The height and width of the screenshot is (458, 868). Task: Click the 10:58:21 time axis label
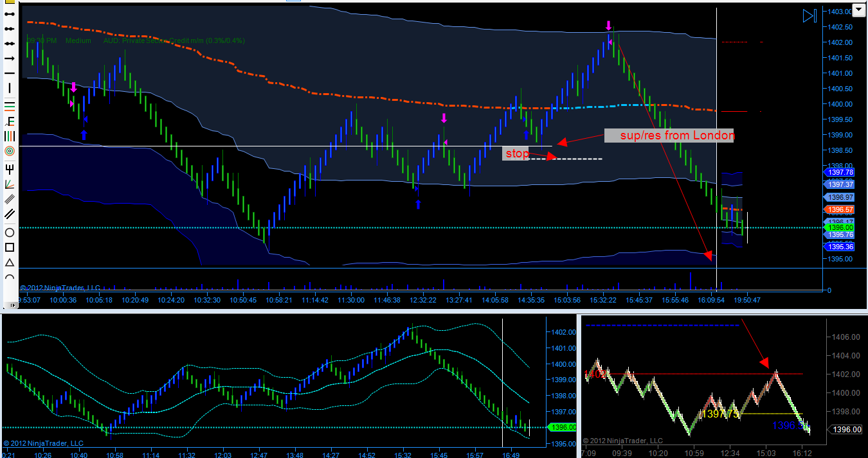279,300
